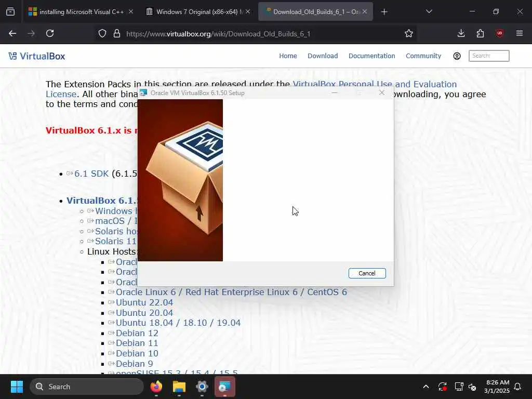Image resolution: width=532 pixels, height=399 pixels.
Task: Minimize the VirtualBox Setup dialog
Action: point(335,92)
